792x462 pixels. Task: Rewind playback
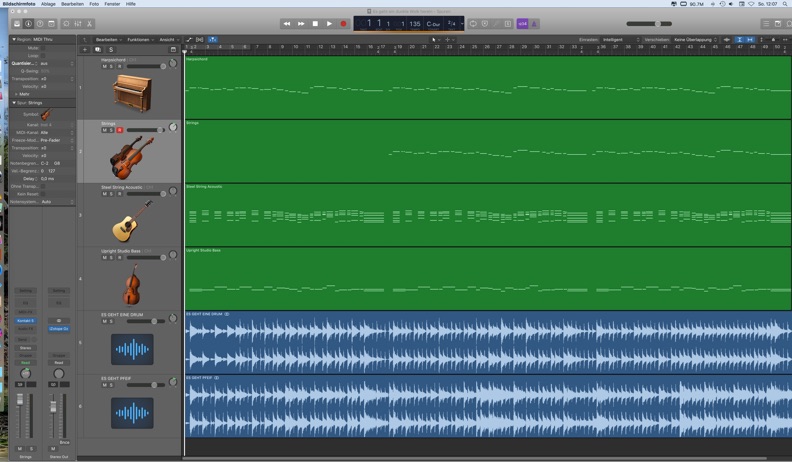pyautogui.click(x=286, y=24)
